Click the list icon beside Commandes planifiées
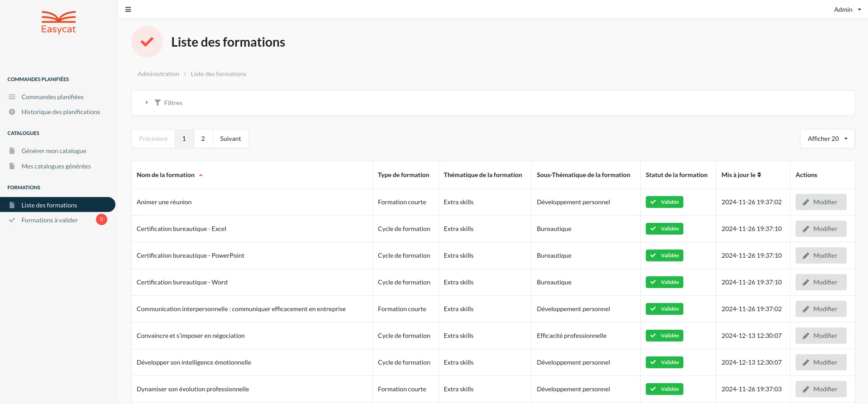This screenshot has height=404, width=868. pos(12,97)
